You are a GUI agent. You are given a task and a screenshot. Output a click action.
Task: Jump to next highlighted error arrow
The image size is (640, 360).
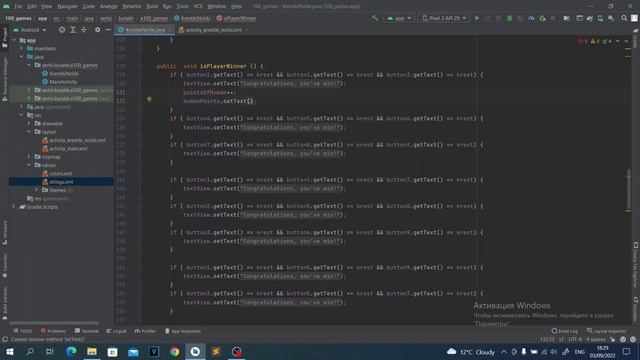[x=626, y=41]
